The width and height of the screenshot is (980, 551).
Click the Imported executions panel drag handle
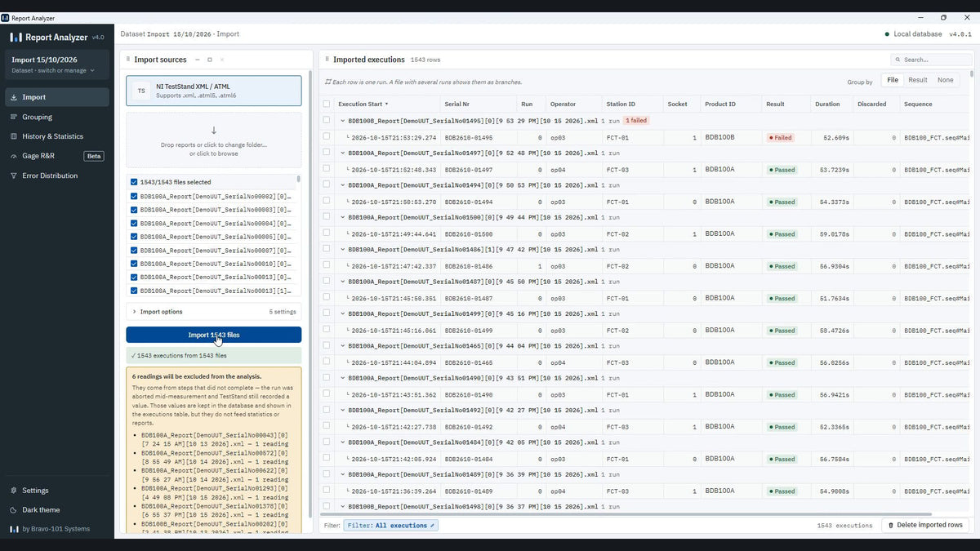coord(327,60)
